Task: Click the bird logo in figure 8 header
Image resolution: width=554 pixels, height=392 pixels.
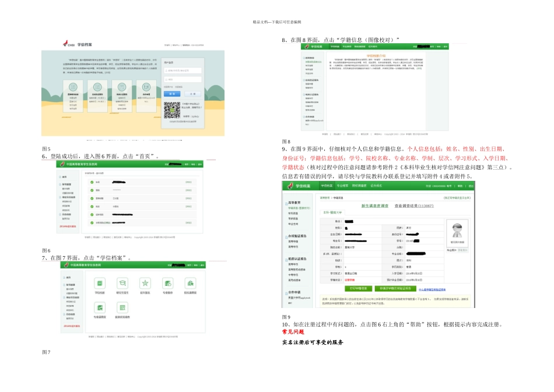Action: tap(307, 46)
